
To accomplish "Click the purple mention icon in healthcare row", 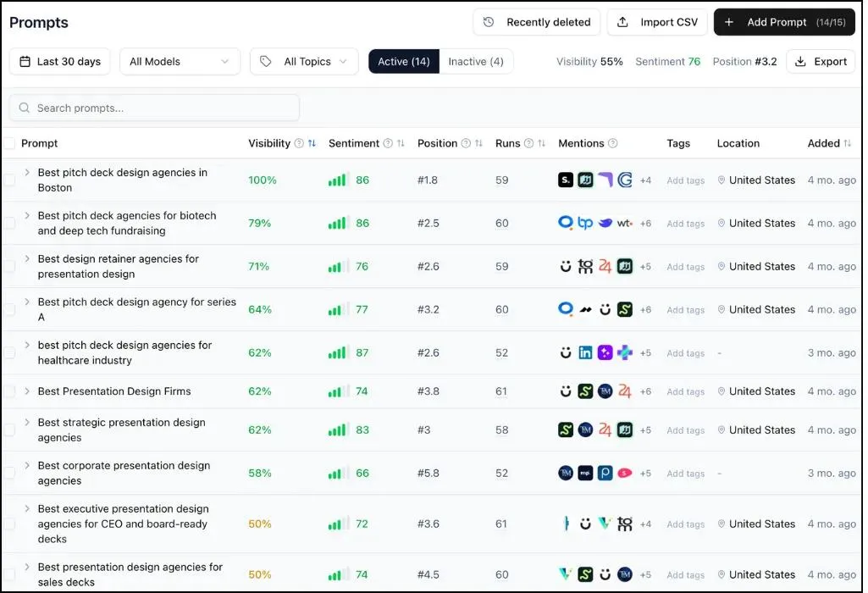I will point(605,352).
